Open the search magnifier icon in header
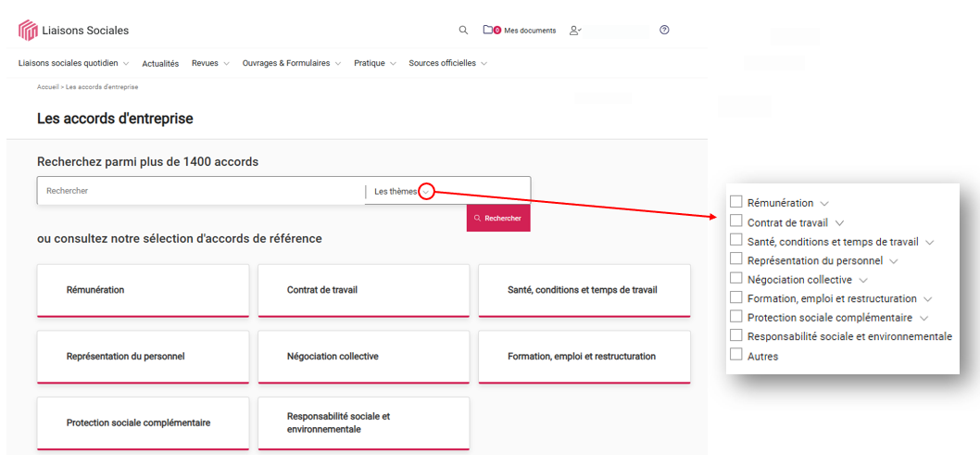 pyautogui.click(x=463, y=30)
